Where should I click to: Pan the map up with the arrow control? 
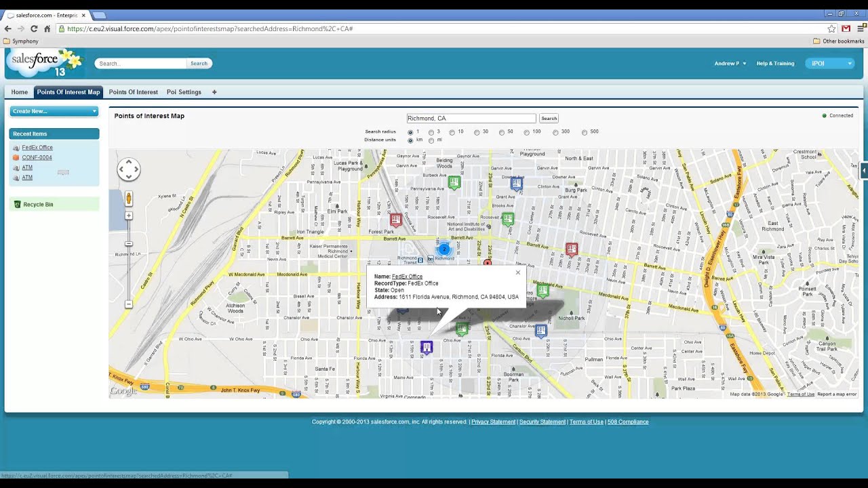pos(129,163)
